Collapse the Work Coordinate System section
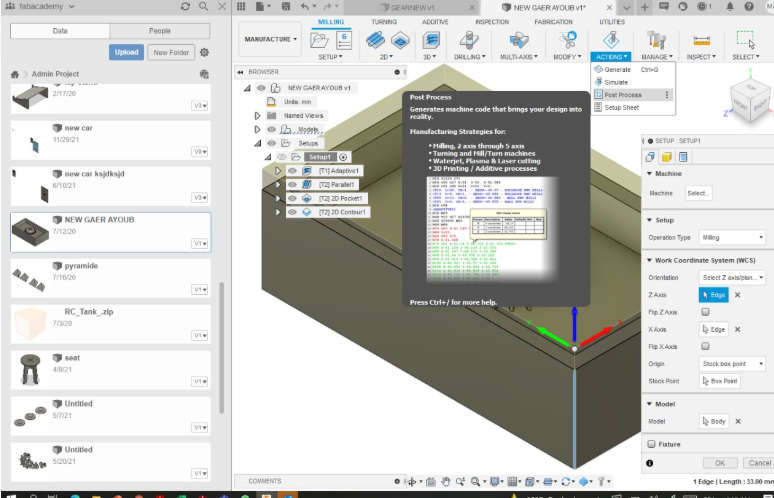The width and height of the screenshot is (774, 498). [x=650, y=260]
